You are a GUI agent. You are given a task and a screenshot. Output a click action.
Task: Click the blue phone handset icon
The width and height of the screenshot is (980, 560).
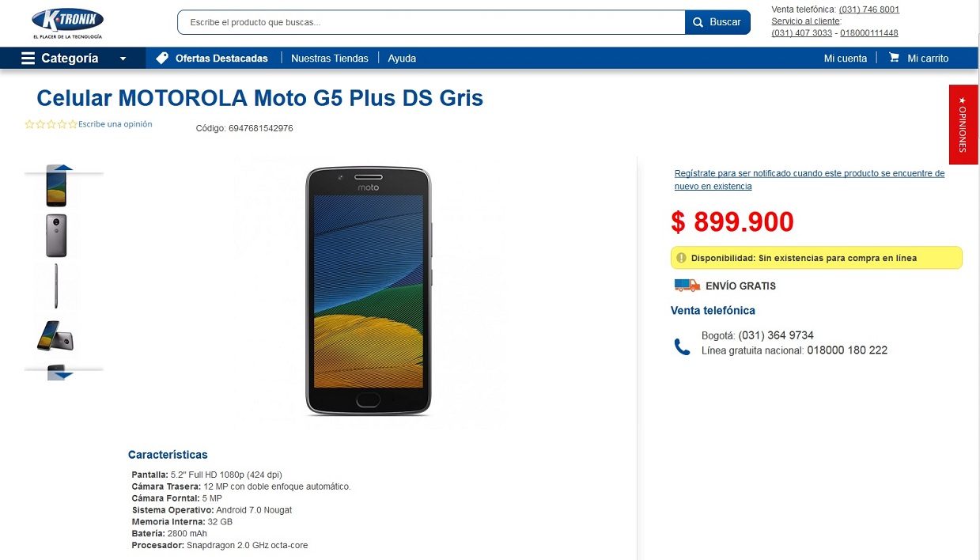tap(682, 346)
